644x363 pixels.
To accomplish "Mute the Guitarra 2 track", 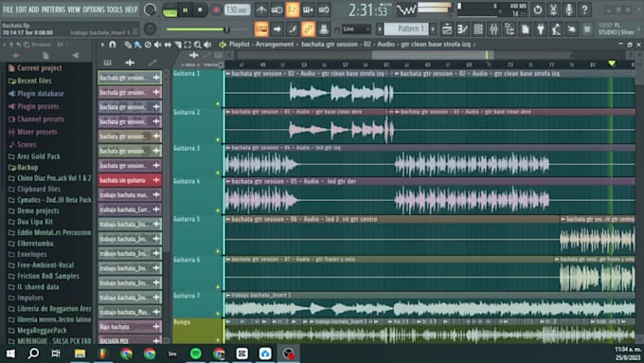I will point(218,139).
